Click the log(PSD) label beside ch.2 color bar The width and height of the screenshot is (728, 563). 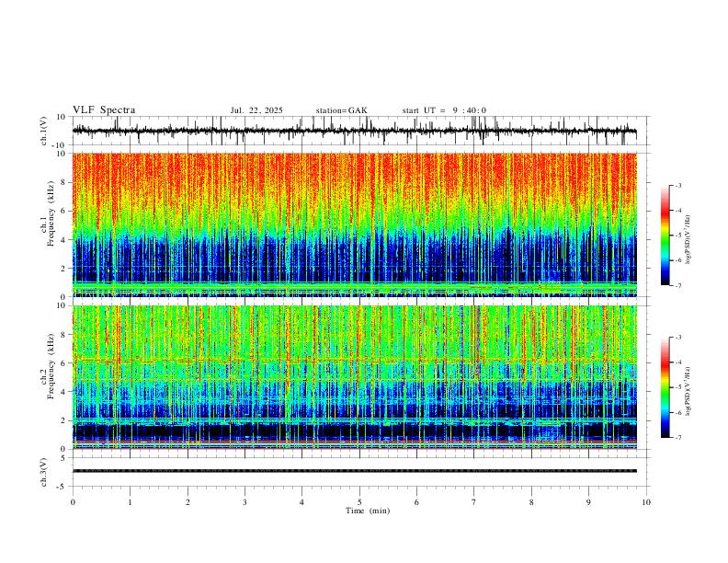point(688,391)
